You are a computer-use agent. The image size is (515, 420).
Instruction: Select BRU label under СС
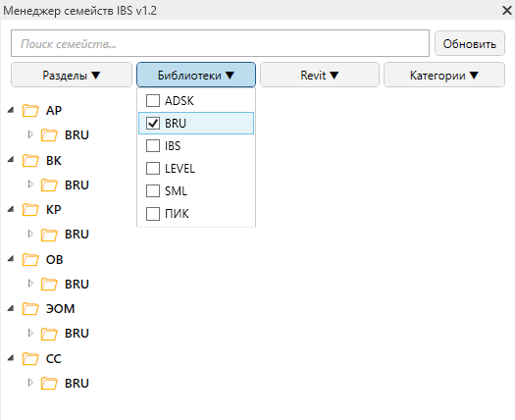tap(77, 384)
